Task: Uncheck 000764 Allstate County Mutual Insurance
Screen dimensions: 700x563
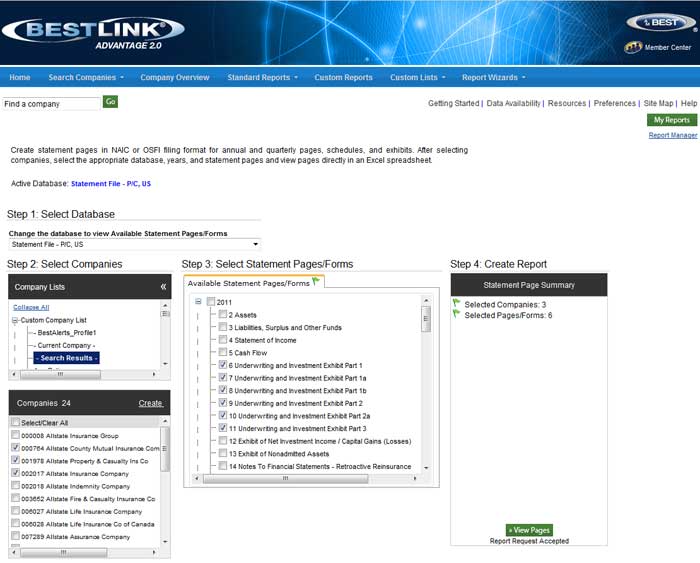Action: coord(16,447)
